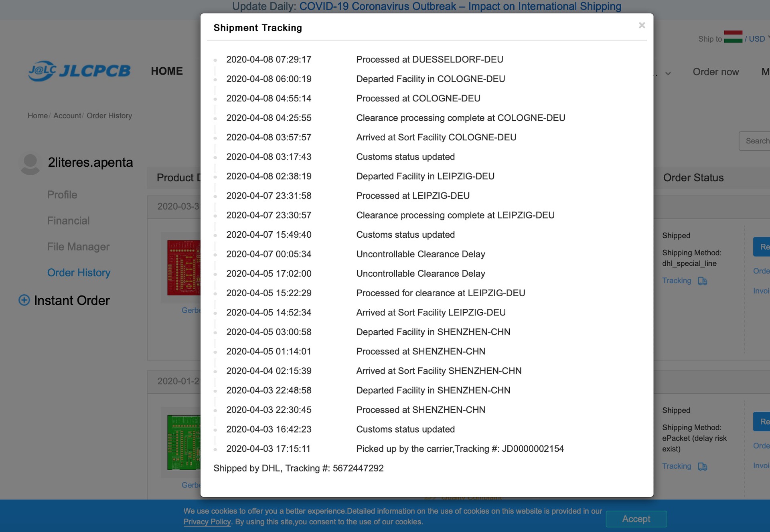This screenshot has width=770, height=532.
Task: Expand the dropdown chevron before Order now
Action: pyautogui.click(x=668, y=73)
